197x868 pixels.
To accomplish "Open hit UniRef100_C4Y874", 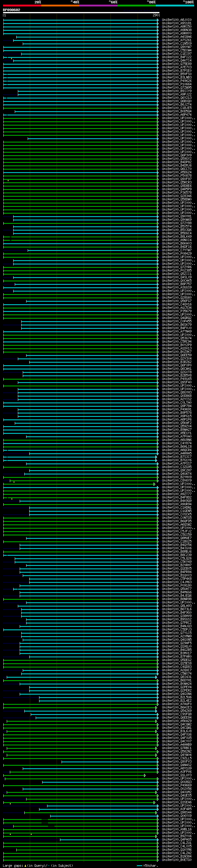I will (x=177, y=443).
